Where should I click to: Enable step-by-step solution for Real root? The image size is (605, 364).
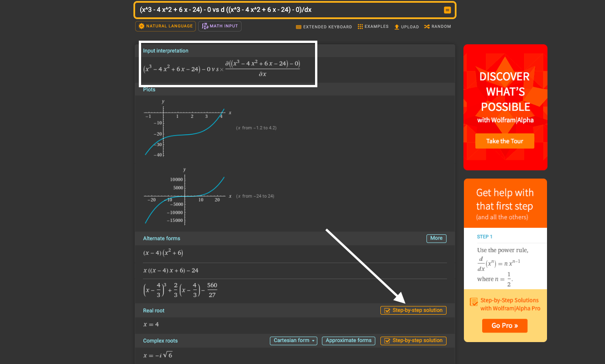pyautogui.click(x=413, y=310)
